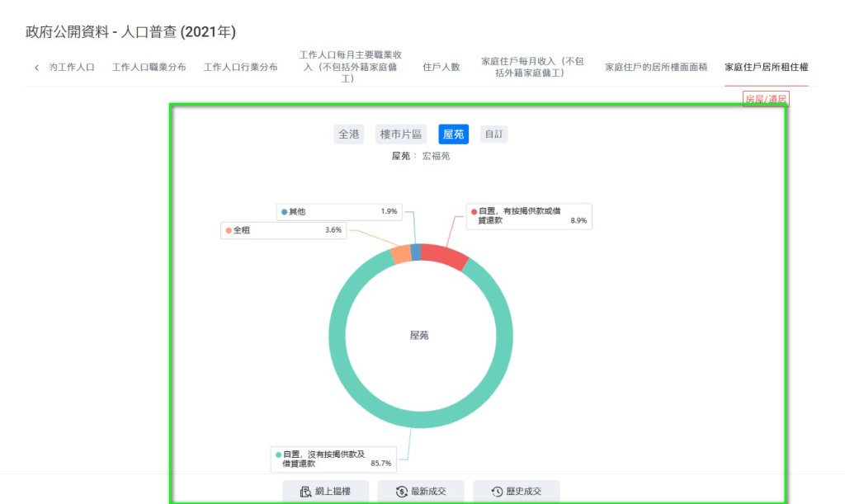Click the red dot beside 自置，有按揭供款或借貸還款 legend
Screen dimensions: 845x504
click(474, 210)
